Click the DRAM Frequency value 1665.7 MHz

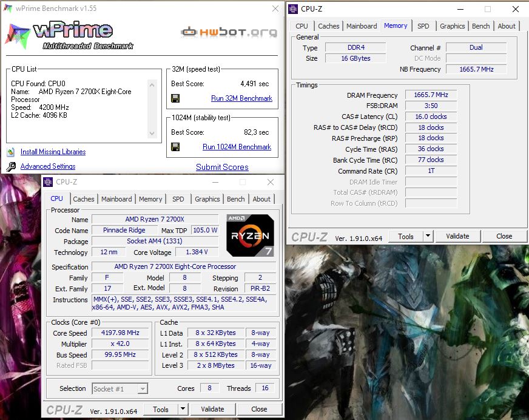pyautogui.click(x=431, y=95)
